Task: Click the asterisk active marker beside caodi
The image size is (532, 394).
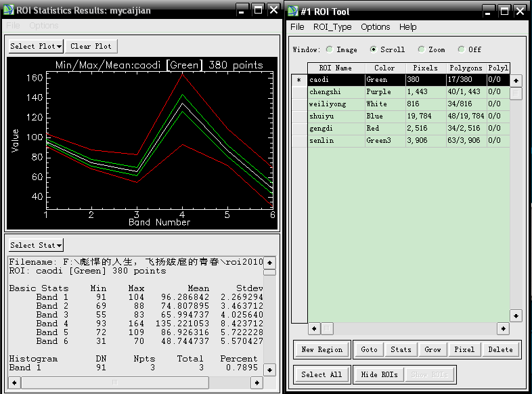Action: [x=299, y=80]
